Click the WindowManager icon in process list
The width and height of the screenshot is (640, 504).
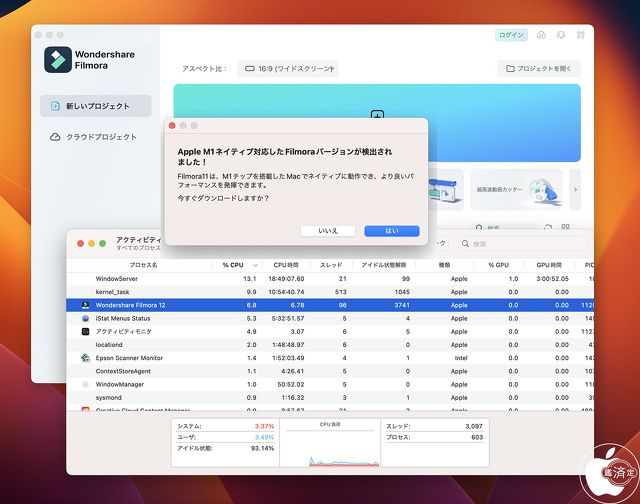pyautogui.click(x=85, y=384)
